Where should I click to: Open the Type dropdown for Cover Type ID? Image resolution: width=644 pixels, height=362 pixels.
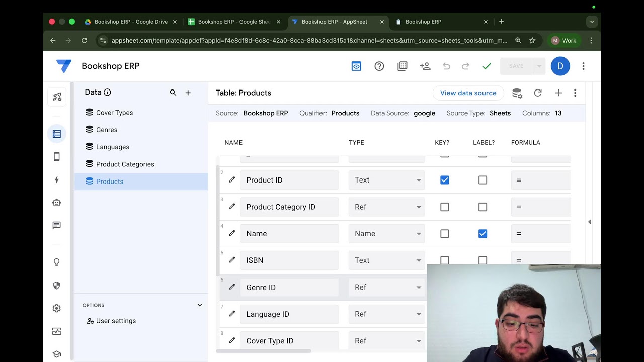(387, 341)
